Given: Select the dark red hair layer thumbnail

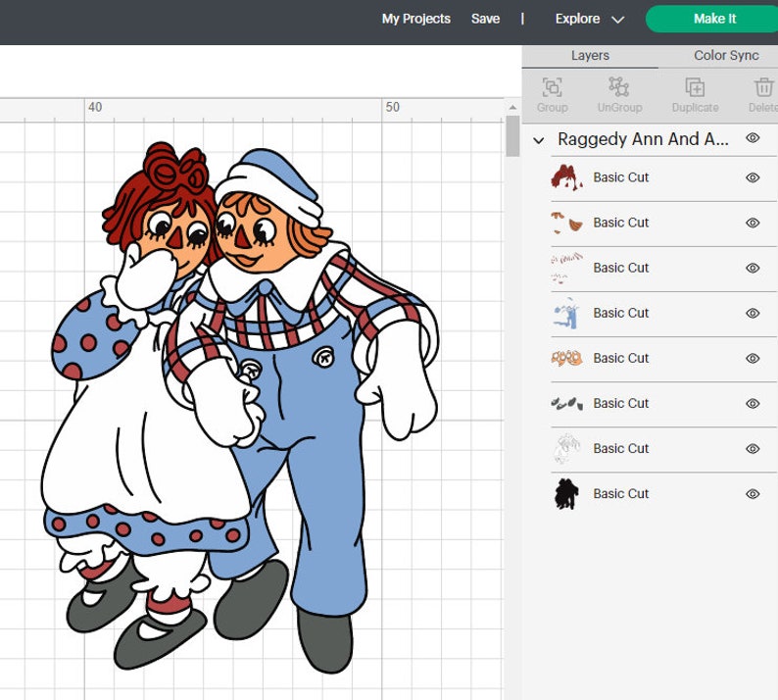Looking at the screenshot, I should 566,177.
